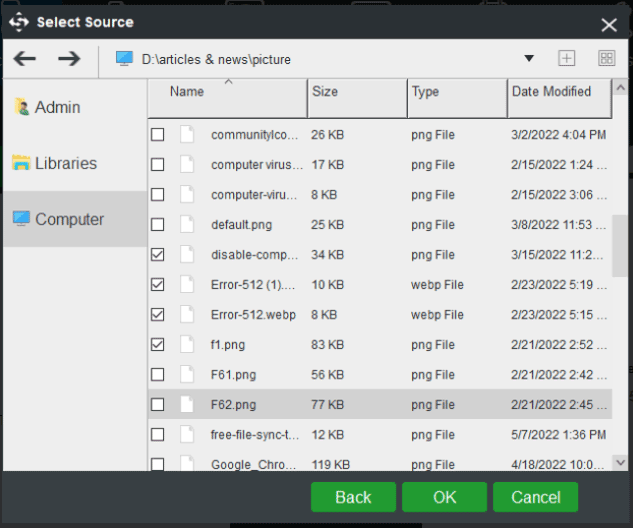Screen dimensions: 633x528
Task: Sort files by Name column header
Action: click(228, 98)
